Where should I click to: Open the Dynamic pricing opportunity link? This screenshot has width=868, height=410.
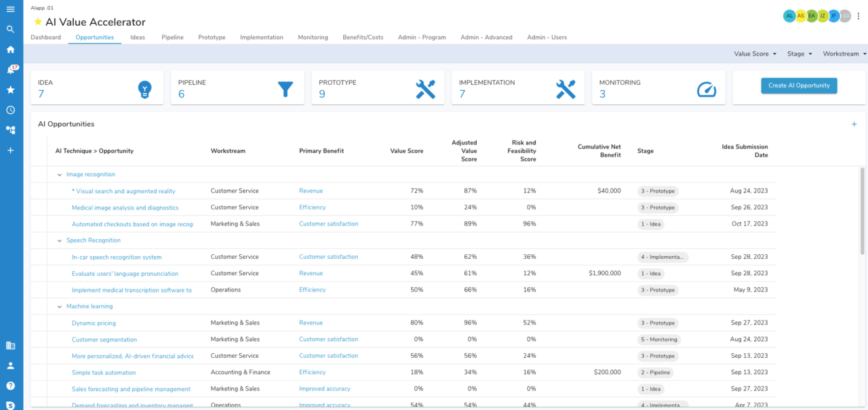(x=94, y=323)
